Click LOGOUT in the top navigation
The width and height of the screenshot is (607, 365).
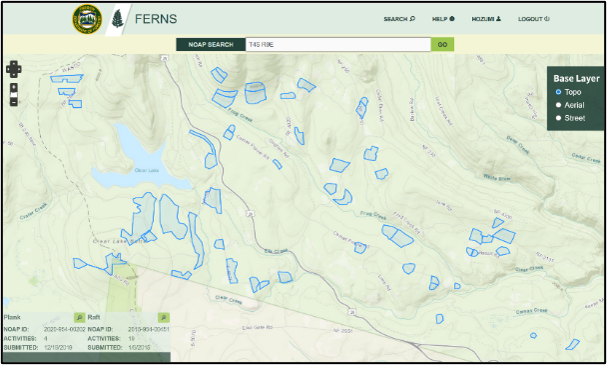(x=534, y=19)
